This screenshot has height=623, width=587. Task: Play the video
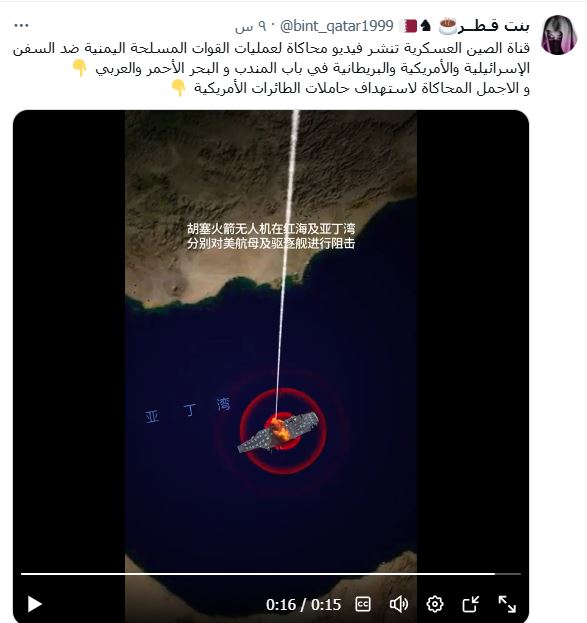[x=35, y=604]
